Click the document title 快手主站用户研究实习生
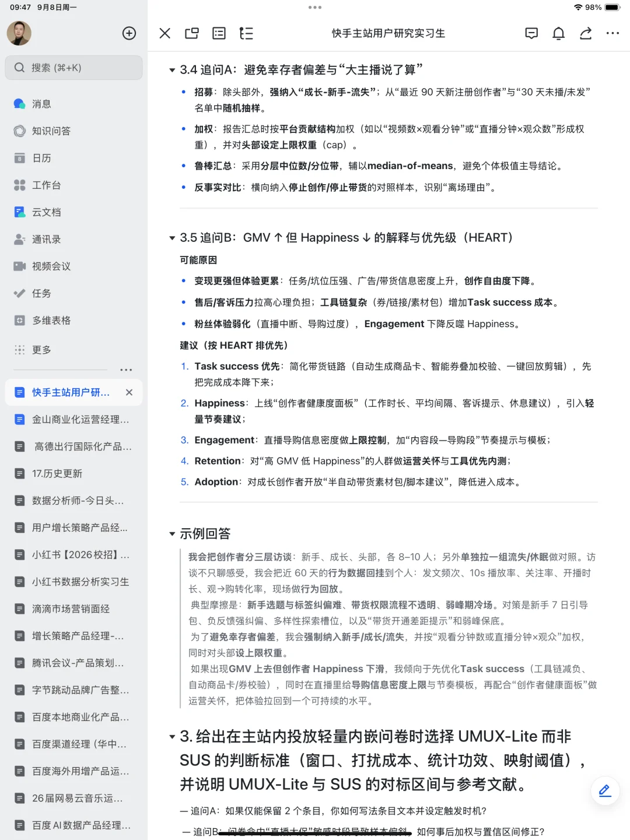Screen dimensions: 630x840 click(388, 33)
